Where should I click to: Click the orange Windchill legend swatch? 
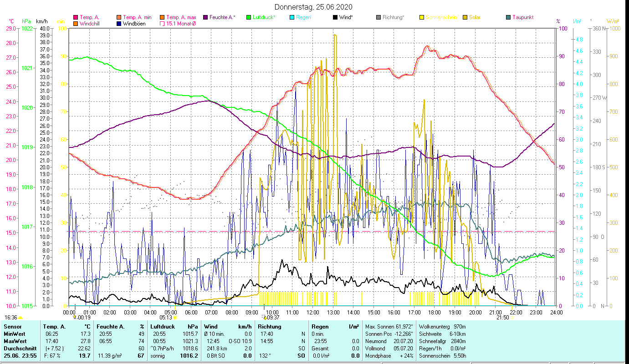(x=76, y=23)
